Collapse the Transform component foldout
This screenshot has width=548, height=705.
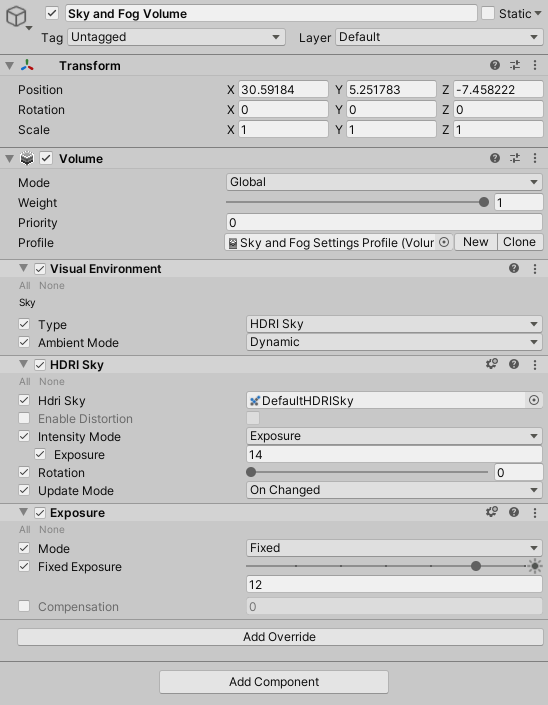9,66
